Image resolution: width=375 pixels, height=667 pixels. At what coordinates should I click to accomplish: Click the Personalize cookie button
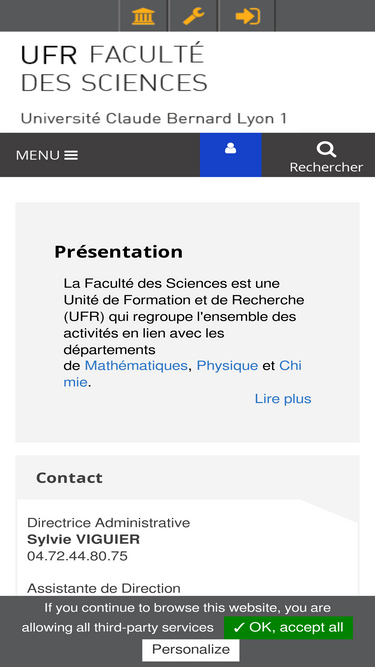point(191,650)
